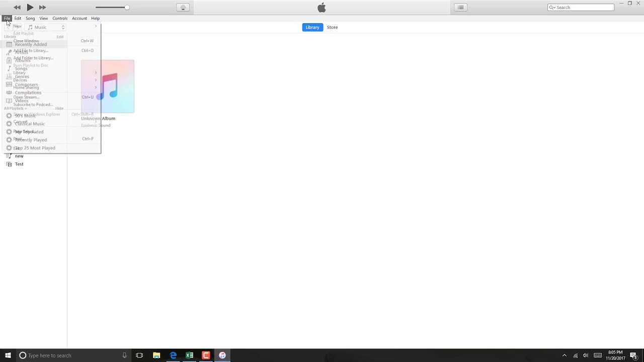This screenshot has height=362, width=644.
Task: Open File Explorer from the taskbar
Action: click(x=156, y=355)
